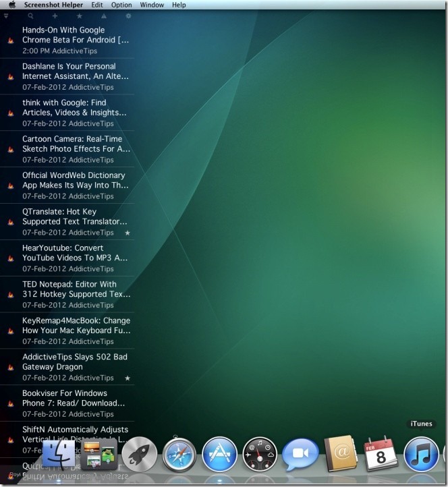Open the QTranslate: Hot Key Supported article
Viewport: 448px width, 487px height.
tap(67, 222)
